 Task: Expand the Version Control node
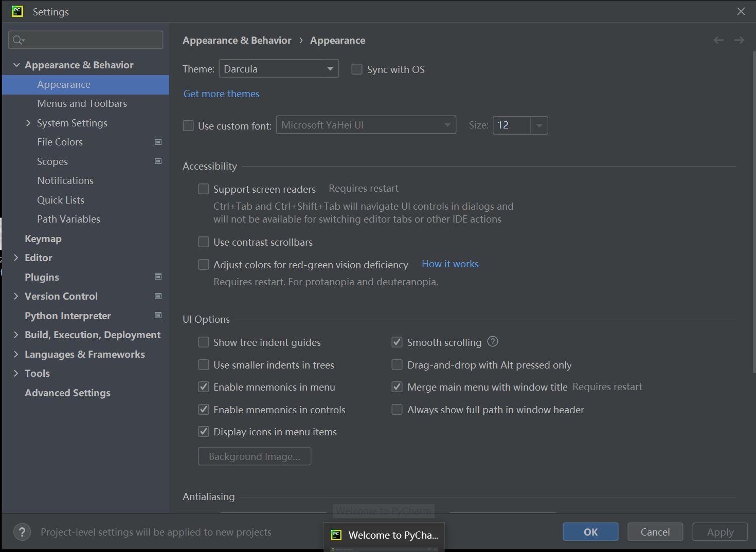tap(16, 296)
